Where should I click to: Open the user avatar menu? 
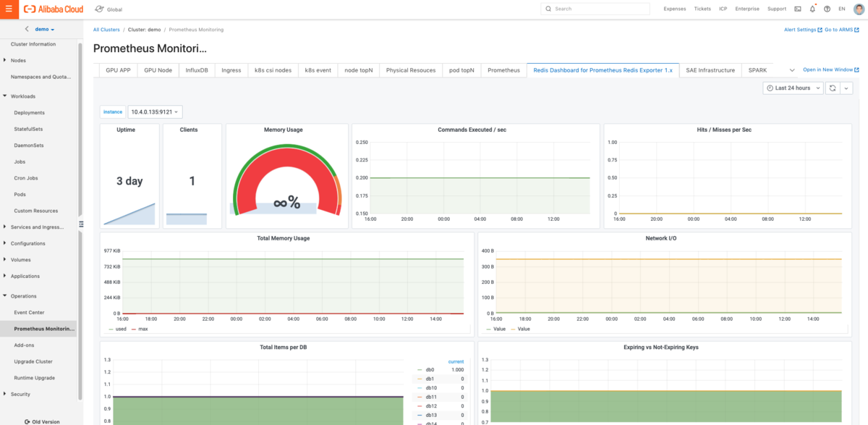(x=859, y=9)
